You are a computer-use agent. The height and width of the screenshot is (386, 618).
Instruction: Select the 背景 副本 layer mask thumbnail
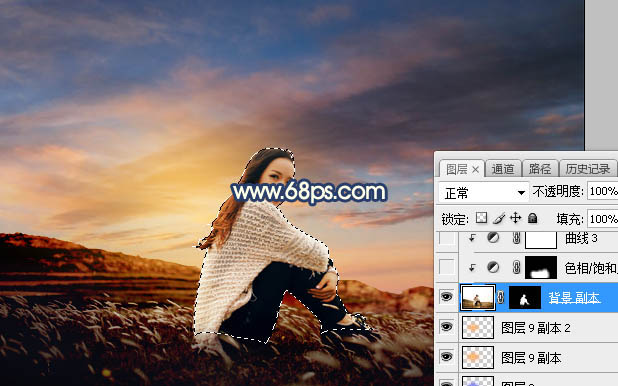(525, 297)
